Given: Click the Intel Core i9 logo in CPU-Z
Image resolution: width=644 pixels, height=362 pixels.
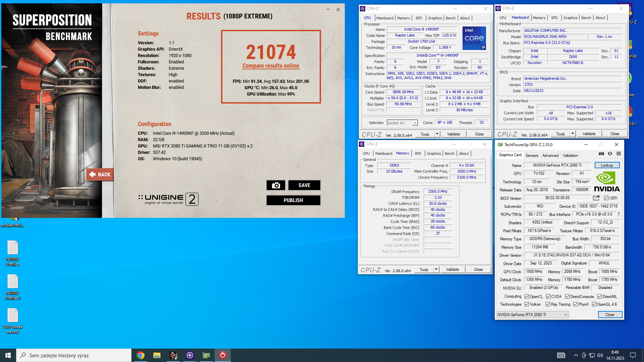Looking at the screenshot, I should pos(474,38).
